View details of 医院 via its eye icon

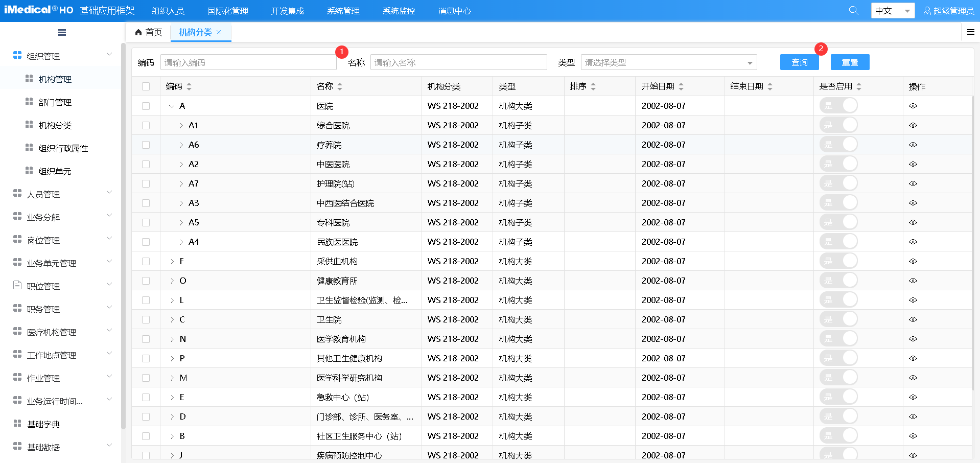[913, 105]
